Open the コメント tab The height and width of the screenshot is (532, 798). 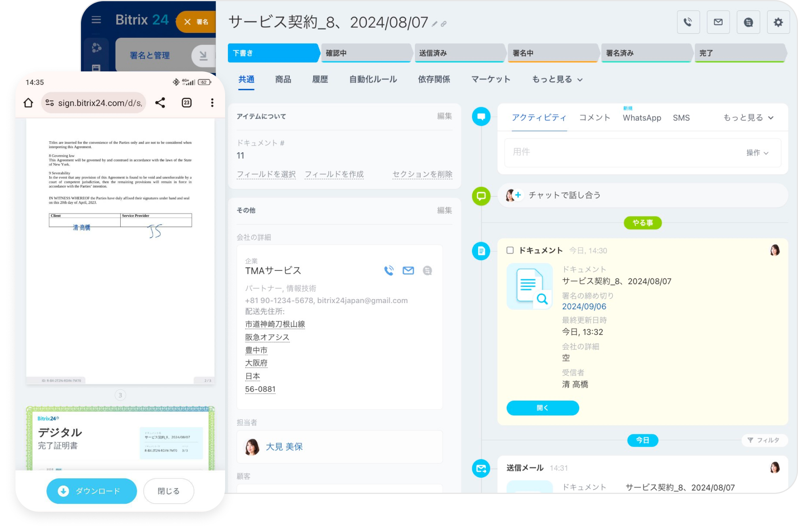point(594,118)
